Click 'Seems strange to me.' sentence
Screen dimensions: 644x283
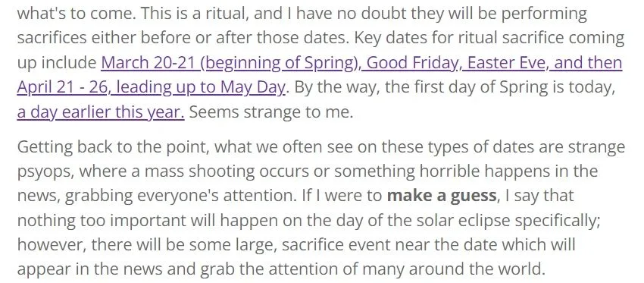click(271, 112)
